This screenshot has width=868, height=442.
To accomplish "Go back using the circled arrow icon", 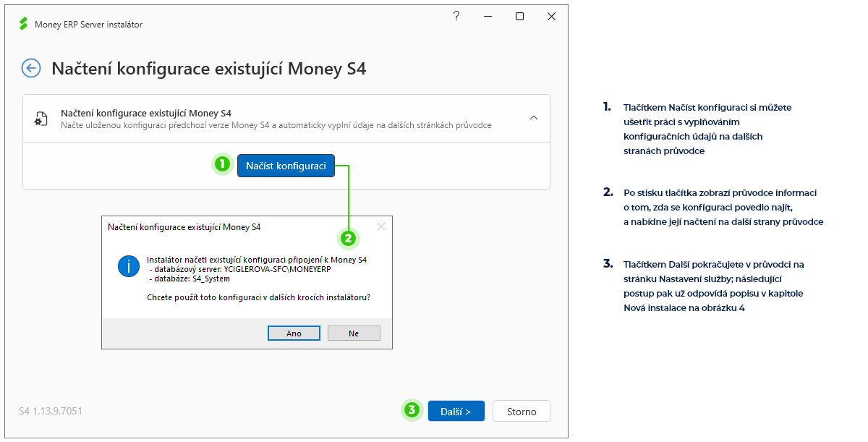I will 31,69.
